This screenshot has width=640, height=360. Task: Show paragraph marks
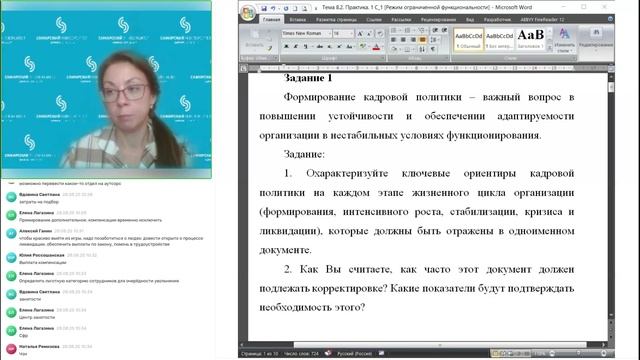[433, 49]
